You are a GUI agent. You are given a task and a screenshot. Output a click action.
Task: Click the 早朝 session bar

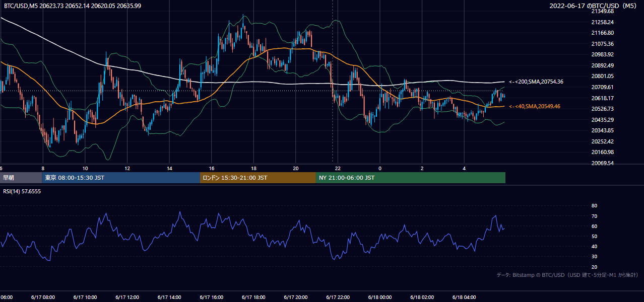[21, 178]
